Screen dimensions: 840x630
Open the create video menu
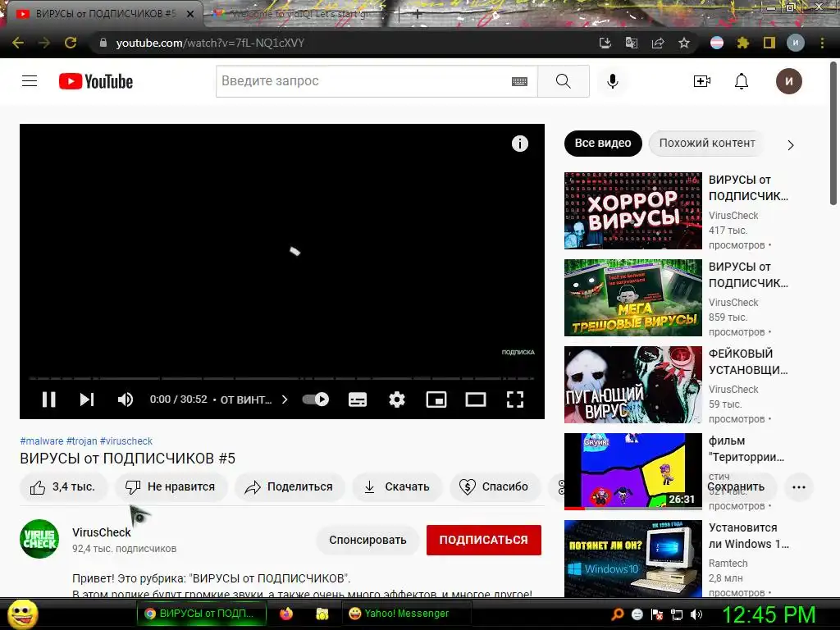[x=702, y=81]
